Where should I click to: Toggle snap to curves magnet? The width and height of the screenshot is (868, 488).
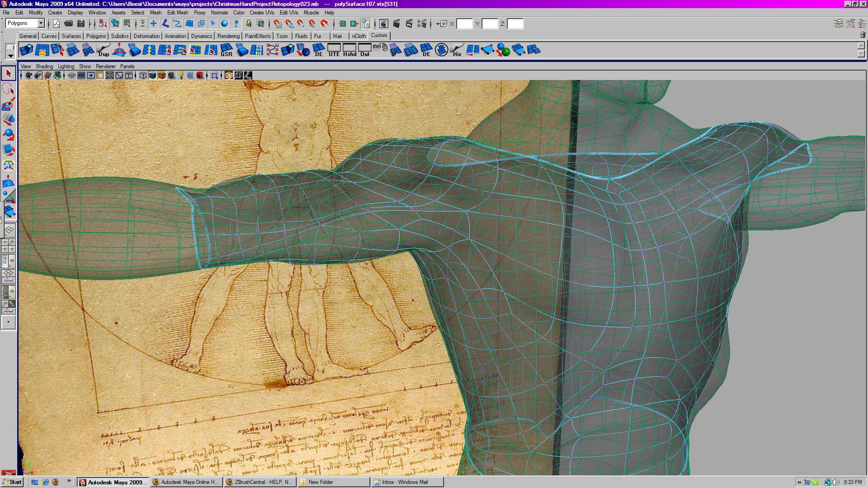pos(289,23)
